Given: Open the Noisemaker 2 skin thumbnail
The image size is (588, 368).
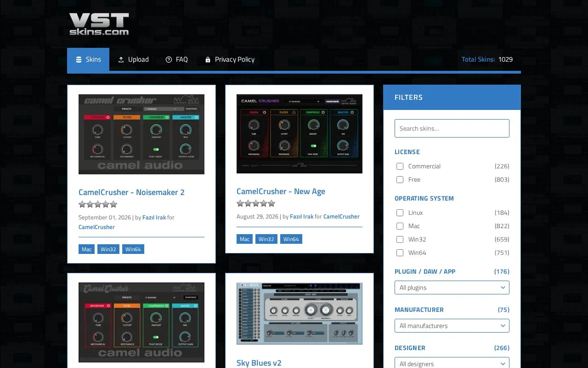Looking at the screenshot, I should [141, 134].
